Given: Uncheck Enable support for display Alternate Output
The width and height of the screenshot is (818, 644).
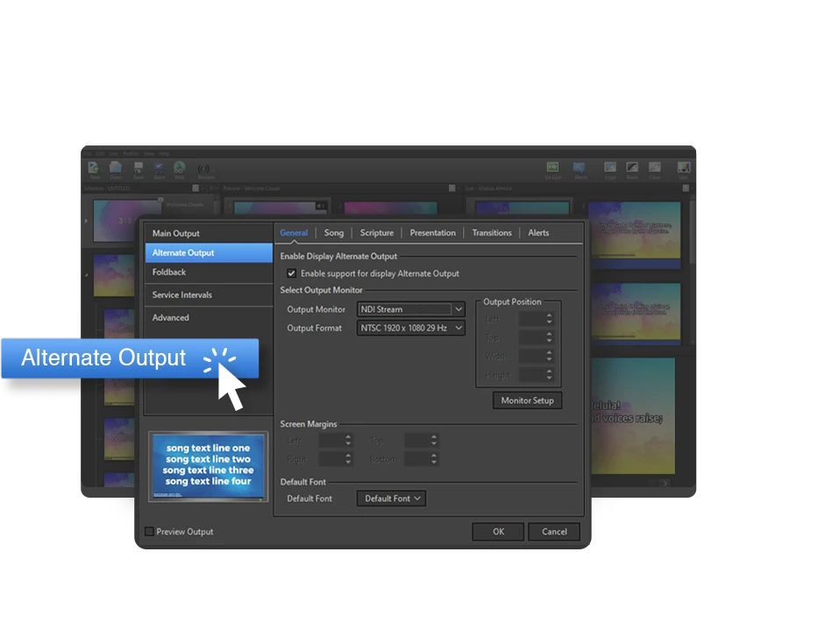Looking at the screenshot, I should [x=292, y=273].
